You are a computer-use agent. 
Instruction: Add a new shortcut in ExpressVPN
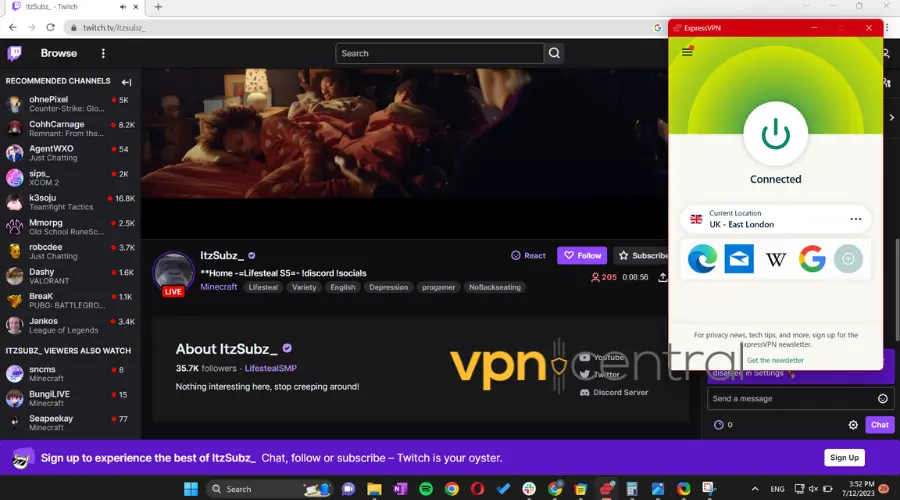click(848, 259)
